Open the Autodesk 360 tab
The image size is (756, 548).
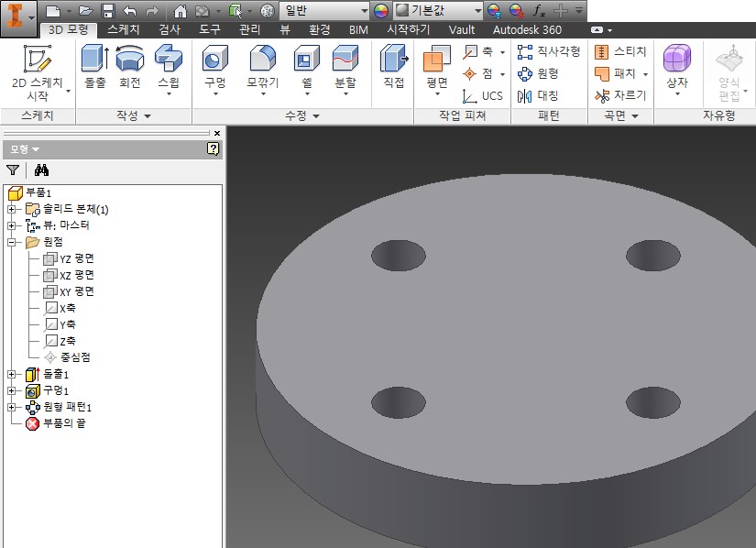(x=527, y=30)
